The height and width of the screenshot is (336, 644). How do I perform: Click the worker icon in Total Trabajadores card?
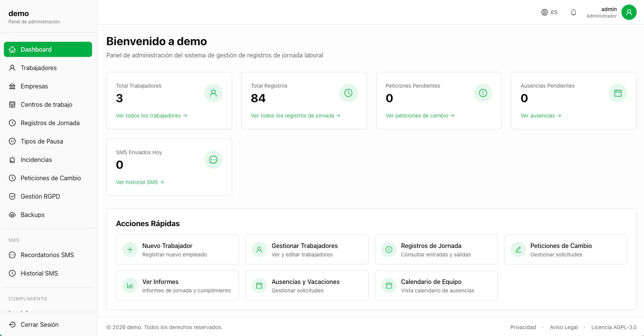tap(213, 93)
